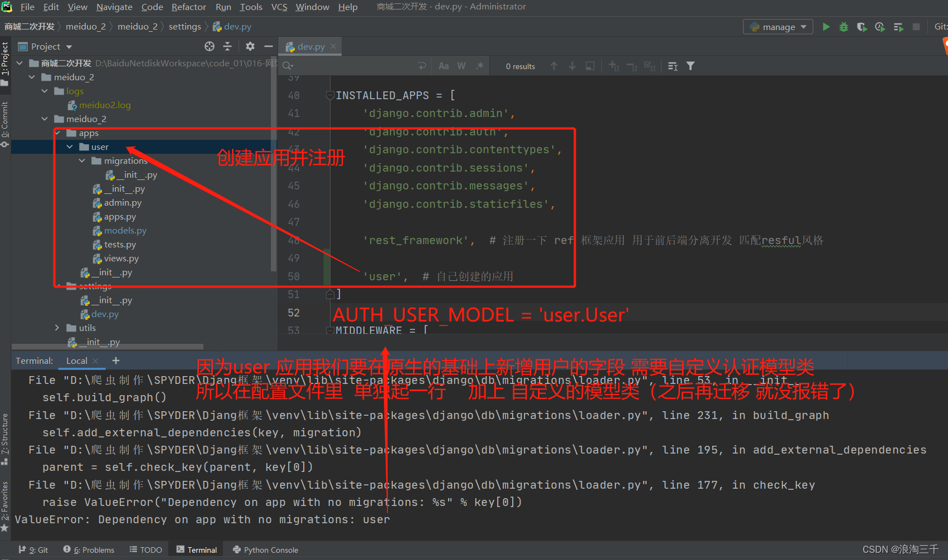948x560 pixels.
Task: Collapse the migrations folder
Action: click(x=82, y=160)
